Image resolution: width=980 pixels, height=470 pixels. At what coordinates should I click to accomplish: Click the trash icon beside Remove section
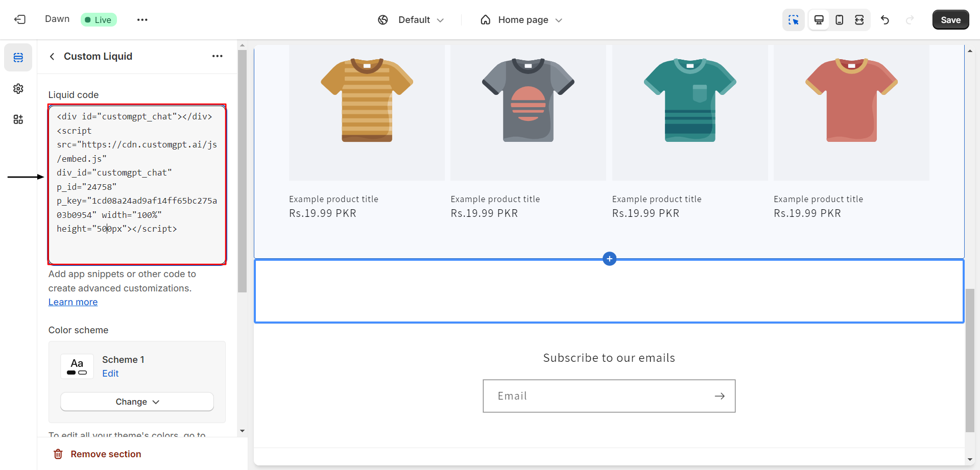(x=58, y=454)
